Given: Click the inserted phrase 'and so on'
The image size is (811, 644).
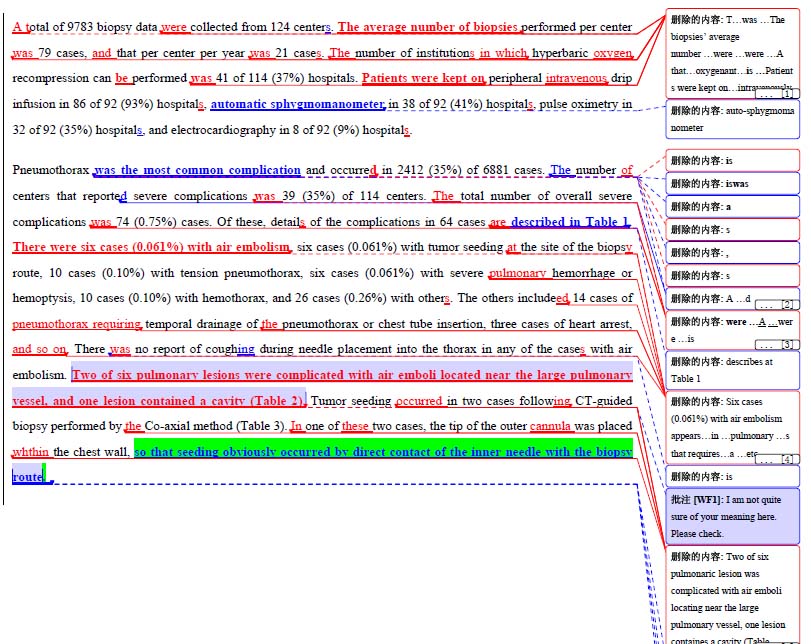Looking at the screenshot, I should point(39,349).
